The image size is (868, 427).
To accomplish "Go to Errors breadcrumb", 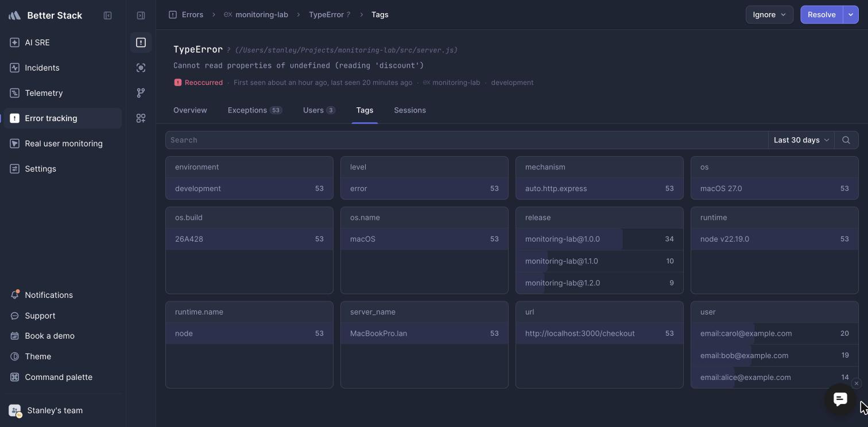I will tap(186, 15).
